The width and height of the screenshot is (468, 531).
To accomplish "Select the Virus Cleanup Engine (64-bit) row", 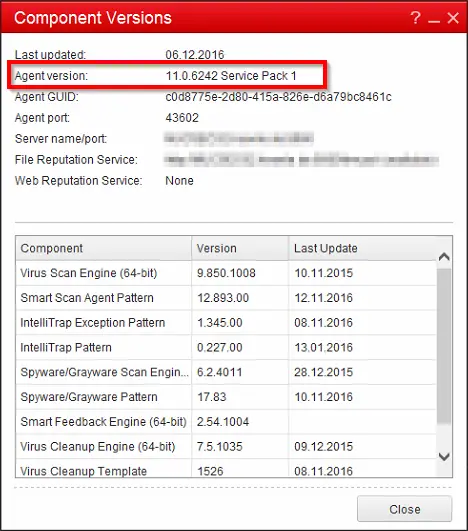I will tap(226, 446).
